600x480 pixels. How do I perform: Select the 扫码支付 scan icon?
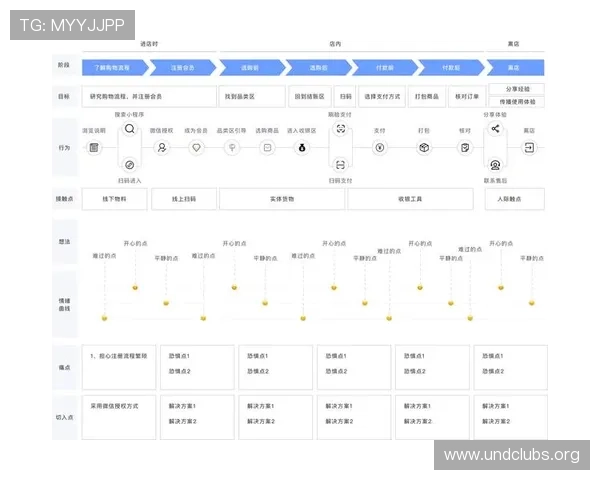tap(341, 165)
